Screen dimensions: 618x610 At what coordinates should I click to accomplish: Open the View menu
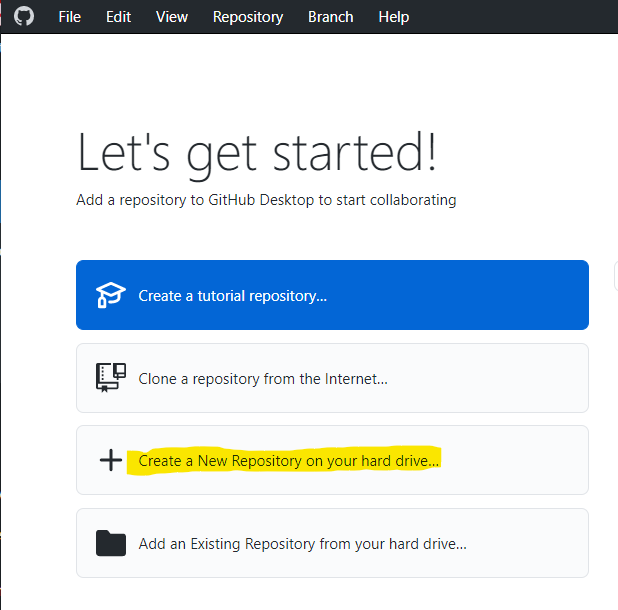tap(172, 17)
